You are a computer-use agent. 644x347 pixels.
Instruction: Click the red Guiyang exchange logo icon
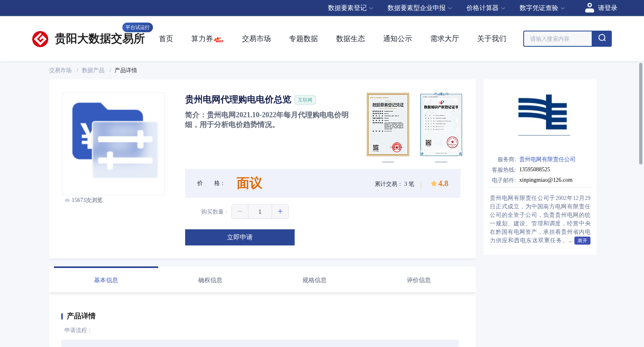40,39
